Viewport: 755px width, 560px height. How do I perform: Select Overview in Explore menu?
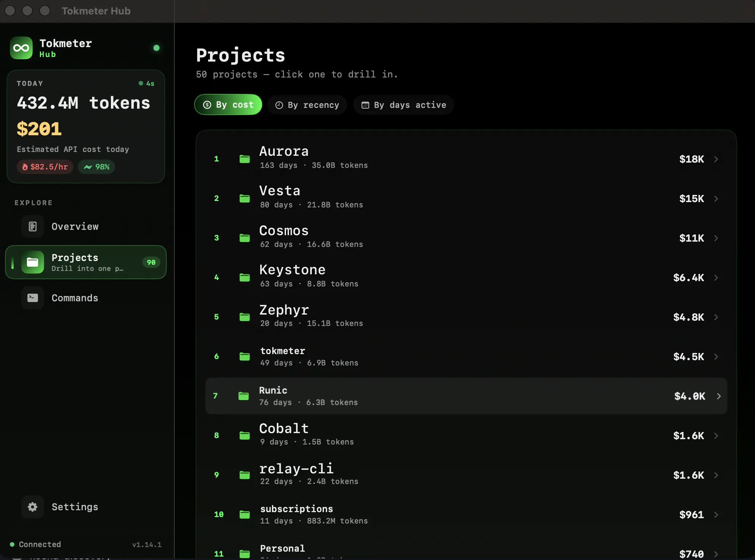(75, 226)
